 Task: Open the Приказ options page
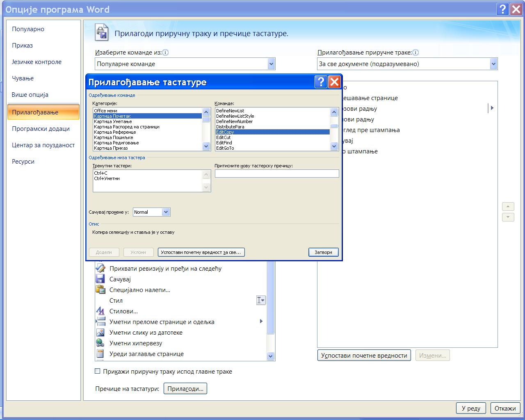43,46
